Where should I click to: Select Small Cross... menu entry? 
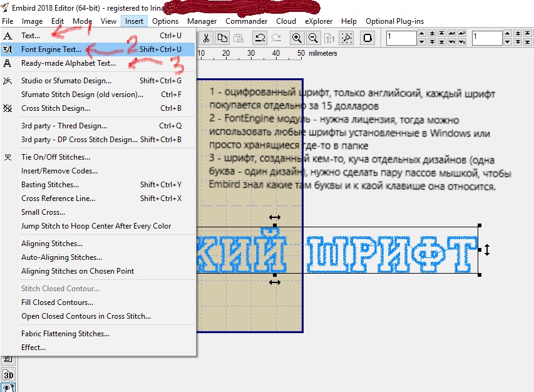98,212
